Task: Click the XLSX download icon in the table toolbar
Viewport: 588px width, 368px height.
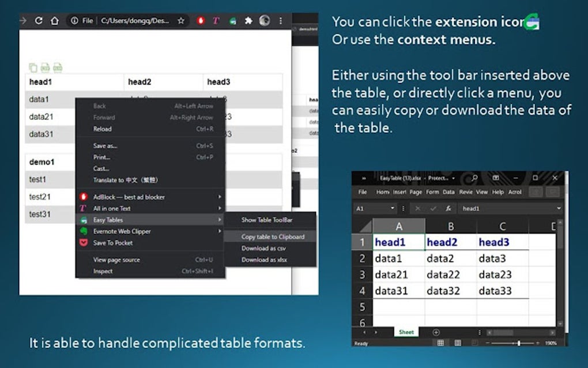Action: pos(58,67)
